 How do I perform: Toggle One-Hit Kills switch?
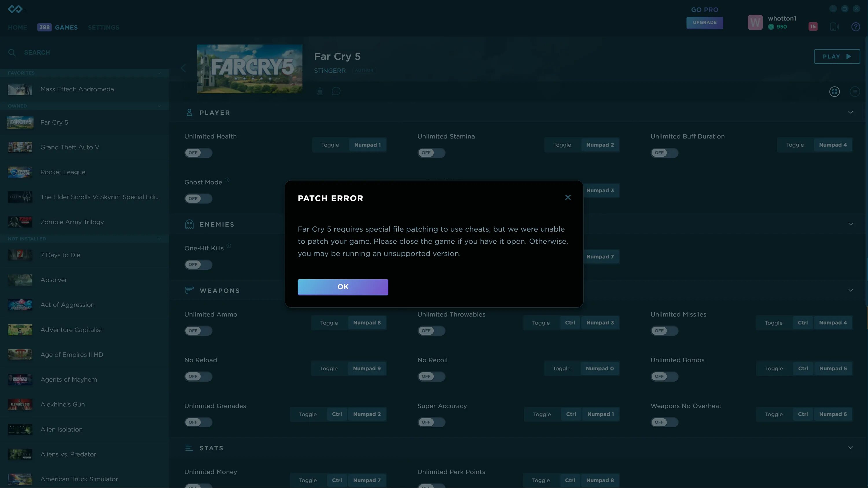click(198, 265)
